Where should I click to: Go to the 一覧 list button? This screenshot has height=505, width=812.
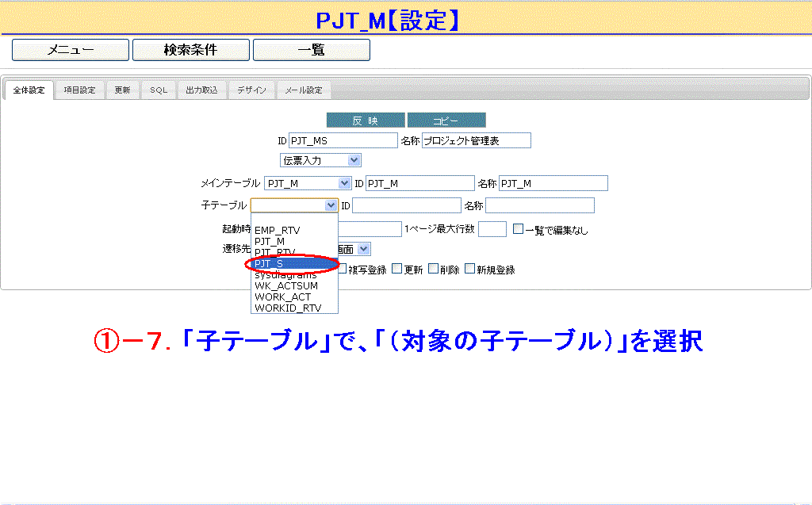pos(311,50)
